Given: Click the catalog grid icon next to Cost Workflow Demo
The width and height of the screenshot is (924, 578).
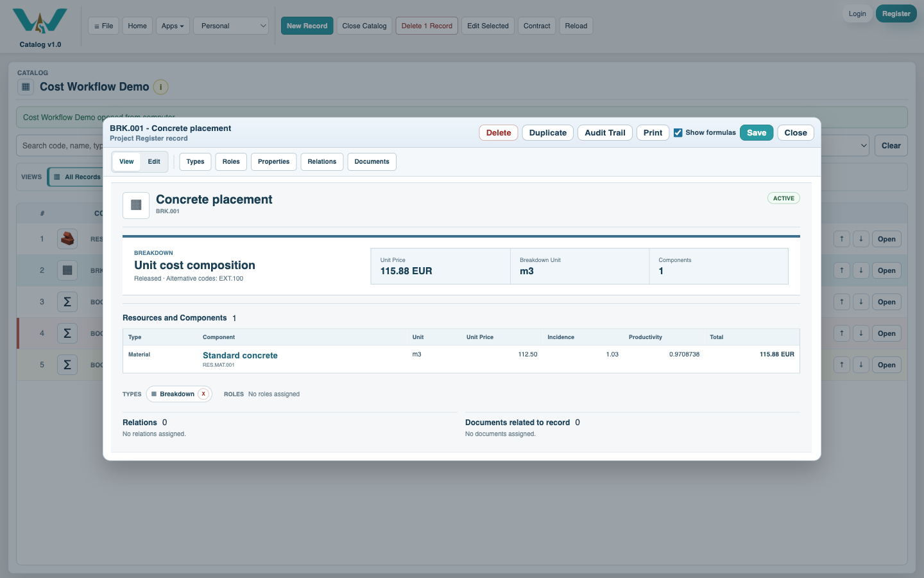Looking at the screenshot, I should click(26, 87).
